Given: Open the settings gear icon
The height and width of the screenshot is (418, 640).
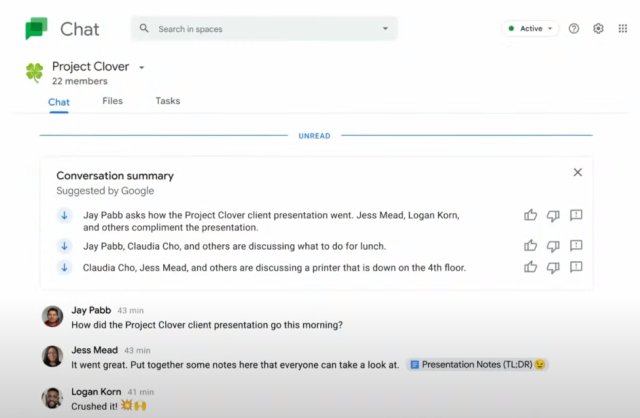Looking at the screenshot, I should coord(598,29).
